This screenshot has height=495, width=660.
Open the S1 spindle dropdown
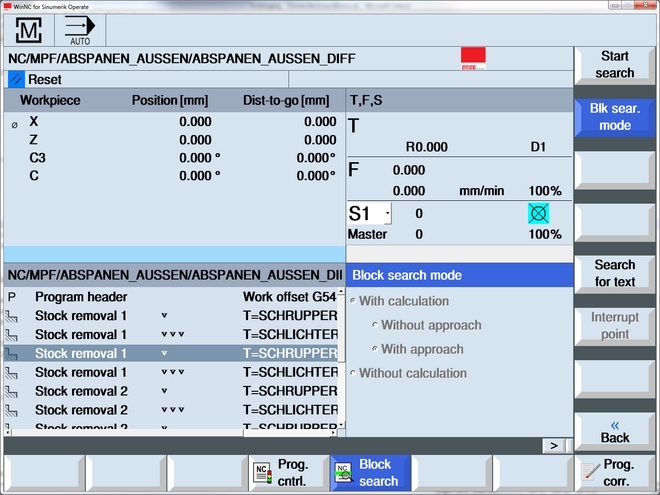point(388,213)
